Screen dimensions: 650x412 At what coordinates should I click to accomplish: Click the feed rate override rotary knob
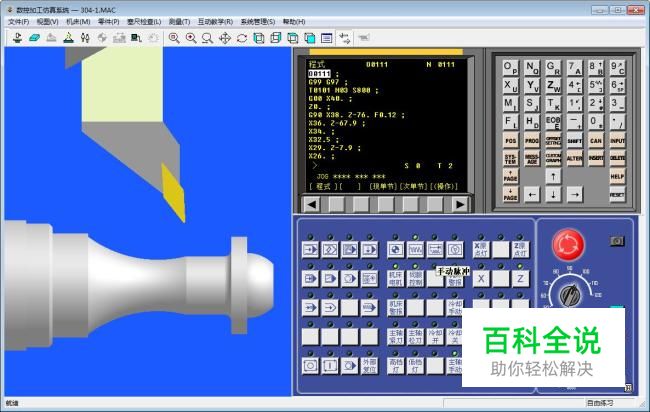click(570, 295)
